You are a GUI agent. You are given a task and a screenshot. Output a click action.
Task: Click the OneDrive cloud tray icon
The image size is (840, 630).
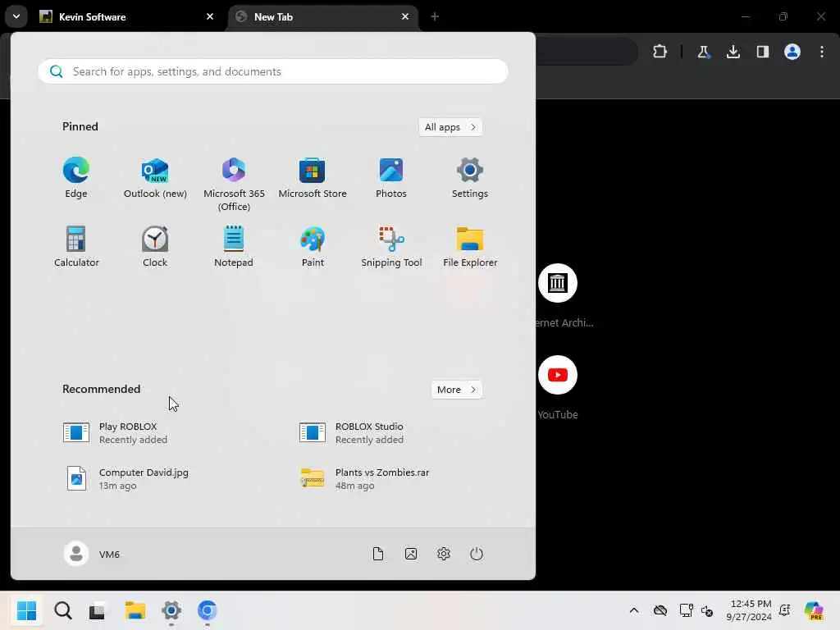pos(660,610)
